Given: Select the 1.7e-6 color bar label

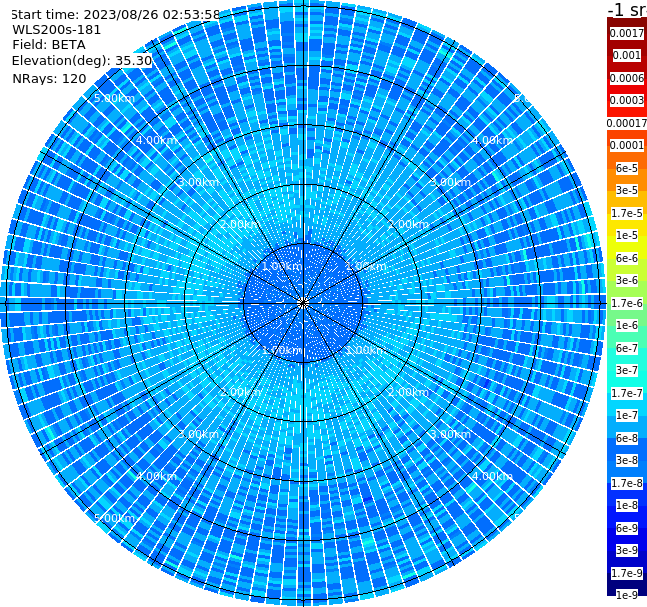Looking at the screenshot, I should pyautogui.click(x=627, y=303).
